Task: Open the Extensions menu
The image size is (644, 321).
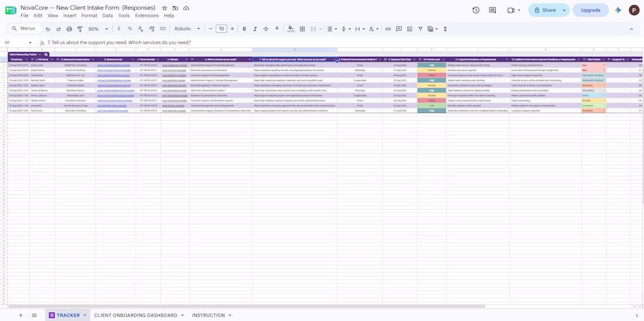Action: click(146, 16)
